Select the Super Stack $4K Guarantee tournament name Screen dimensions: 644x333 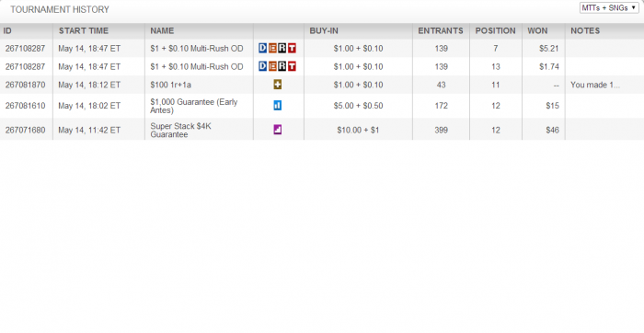180,130
